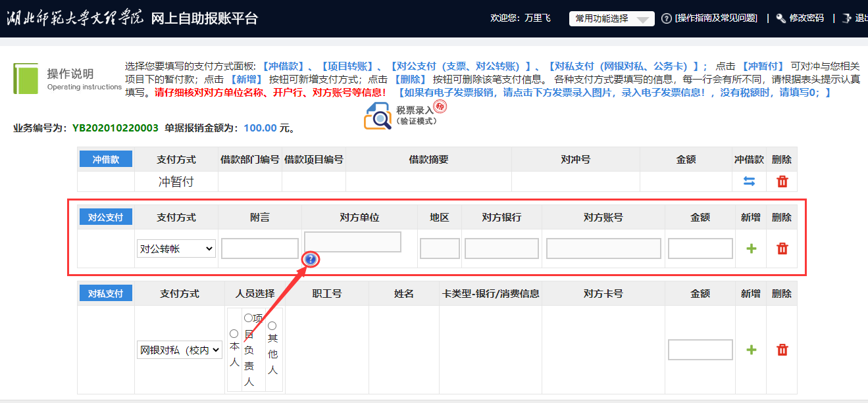This screenshot has height=403, width=868.
Task: Click the blue question mark help icon
Action: (311, 260)
